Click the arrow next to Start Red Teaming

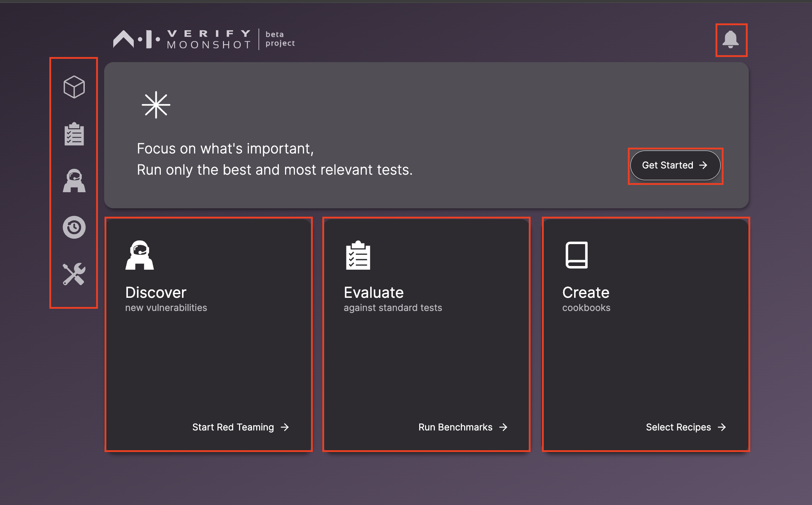pyautogui.click(x=285, y=427)
